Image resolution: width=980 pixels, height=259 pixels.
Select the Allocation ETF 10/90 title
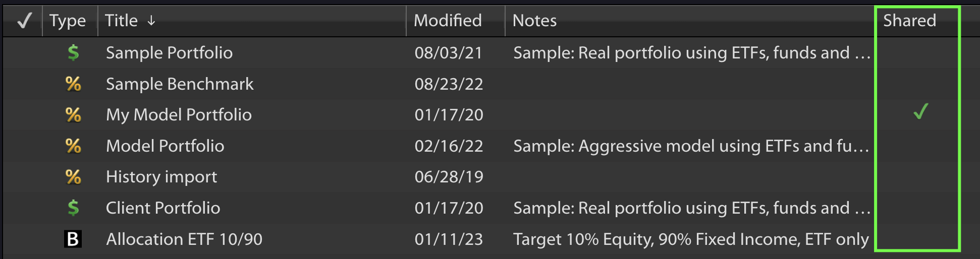coord(184,239)
